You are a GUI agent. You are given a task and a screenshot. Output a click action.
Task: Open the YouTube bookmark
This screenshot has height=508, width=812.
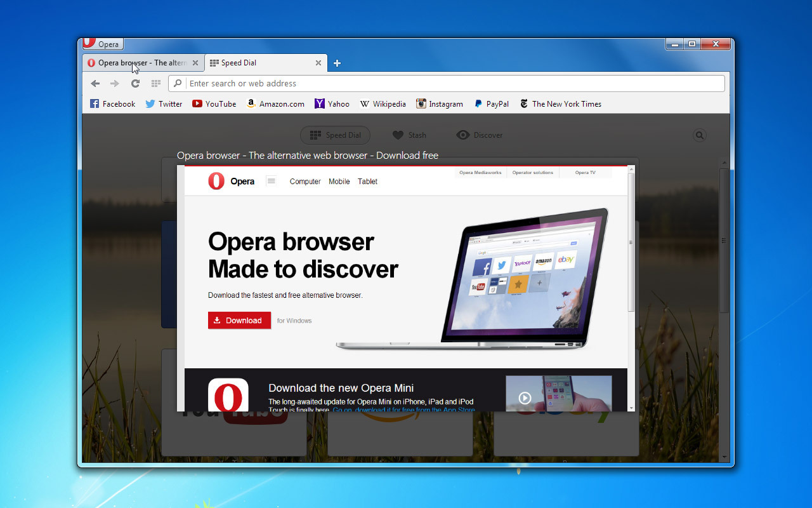tap(214, 104)
